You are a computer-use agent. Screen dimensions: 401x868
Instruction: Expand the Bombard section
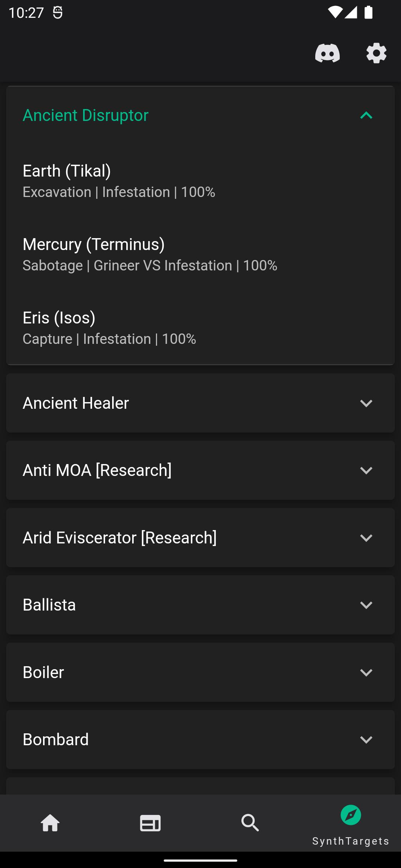tap(366, 740)
